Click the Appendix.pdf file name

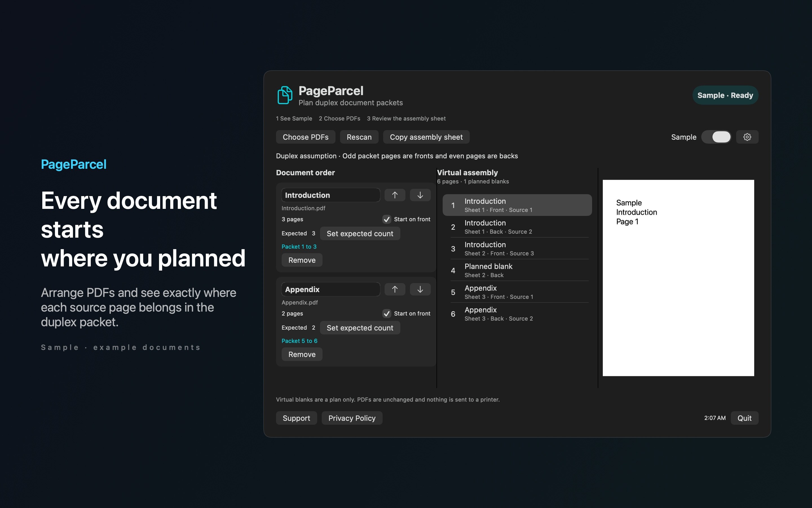tap(300, 302)
